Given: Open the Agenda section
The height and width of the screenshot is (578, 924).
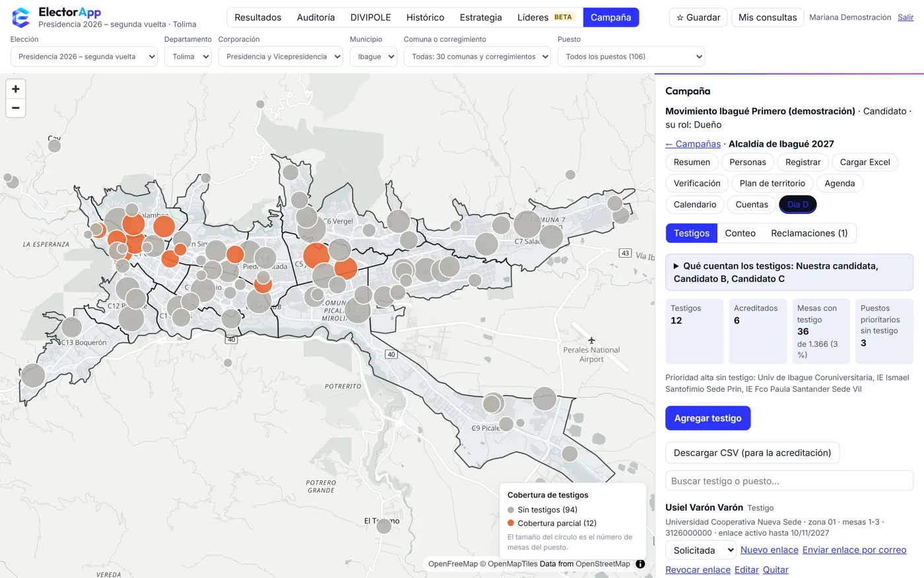Looking at the screenshot, I should (840, 183).
